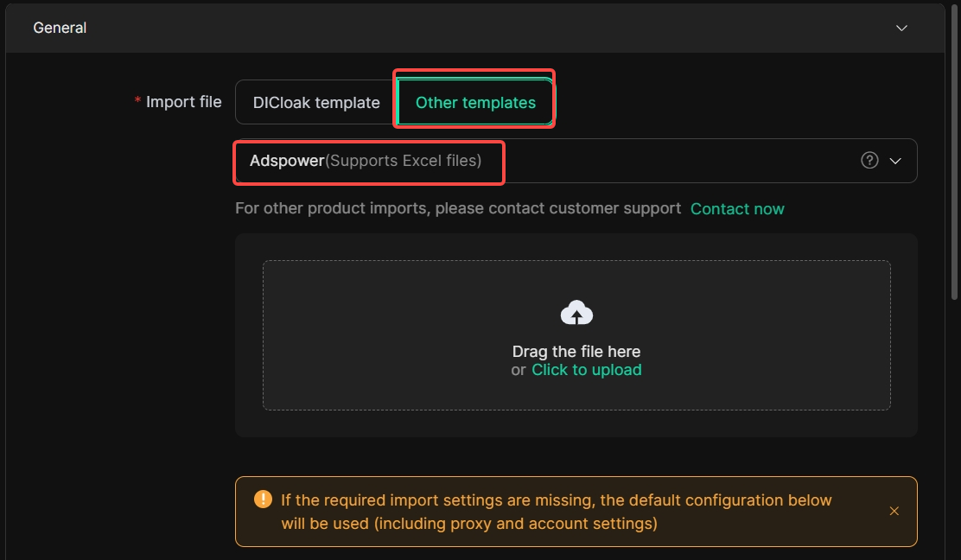Image resolution: width=961 pixels, height=560 pixels.
Task: Click inside the dashed file drop zone
Action: [576, 335]
